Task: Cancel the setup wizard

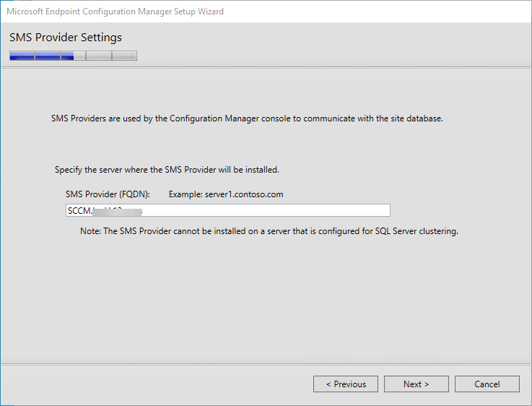Action: click(487, 384)
